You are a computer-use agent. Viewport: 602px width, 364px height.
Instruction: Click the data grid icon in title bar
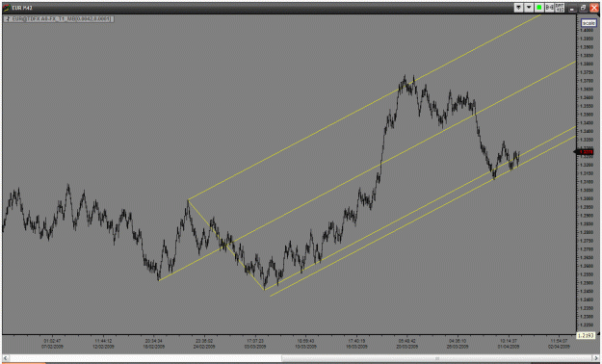click(x=560, y=8)
